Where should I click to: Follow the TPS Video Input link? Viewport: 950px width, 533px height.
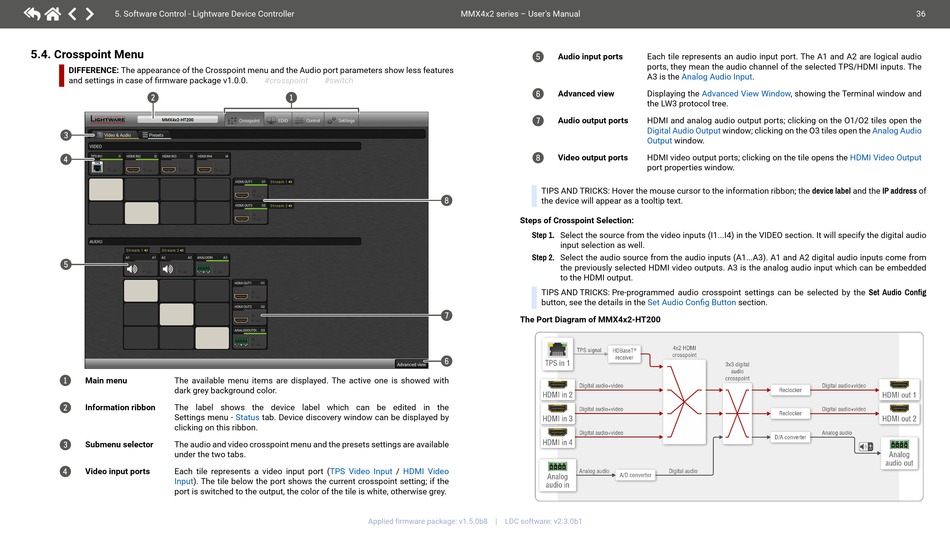(361, 471)
